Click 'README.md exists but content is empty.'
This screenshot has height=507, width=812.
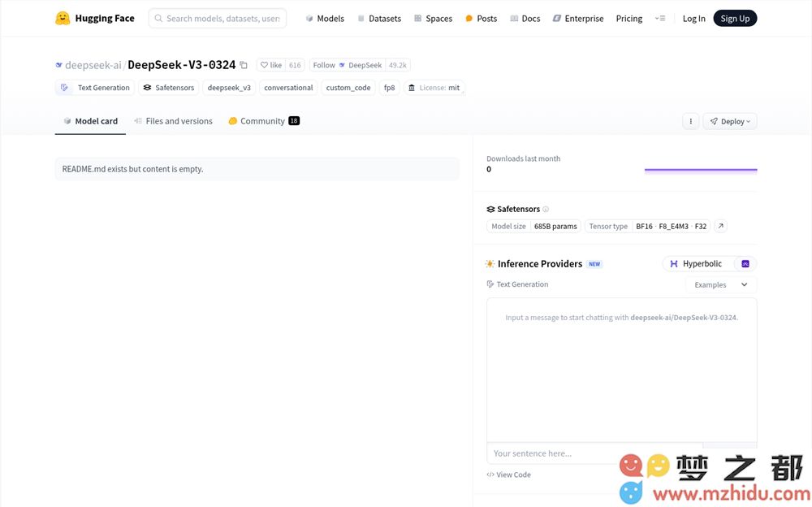coord(132,169)
